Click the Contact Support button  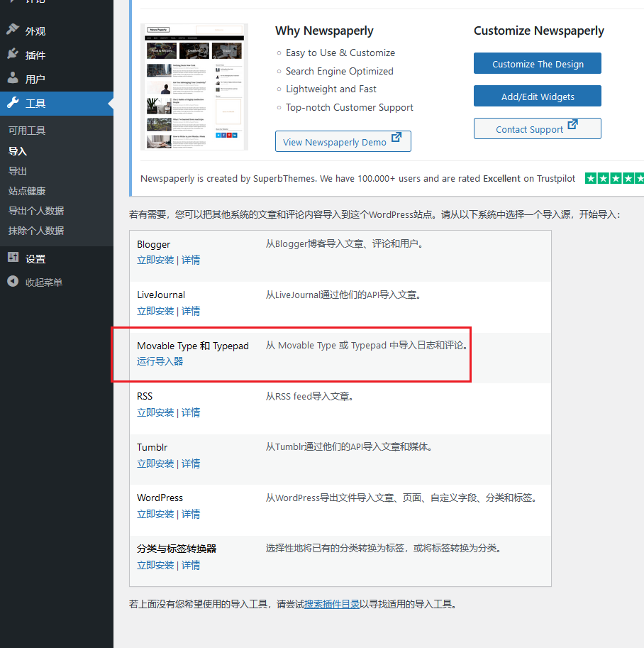click(537, 128)
